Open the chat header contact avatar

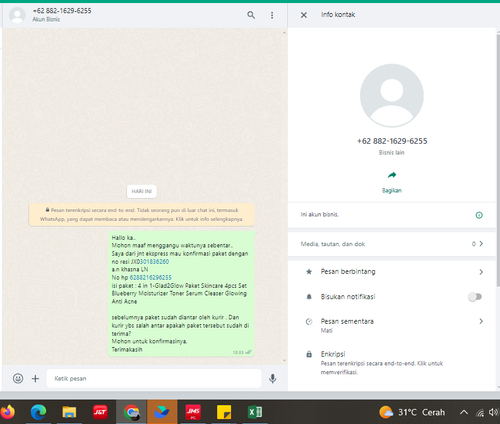pos(17,15)
